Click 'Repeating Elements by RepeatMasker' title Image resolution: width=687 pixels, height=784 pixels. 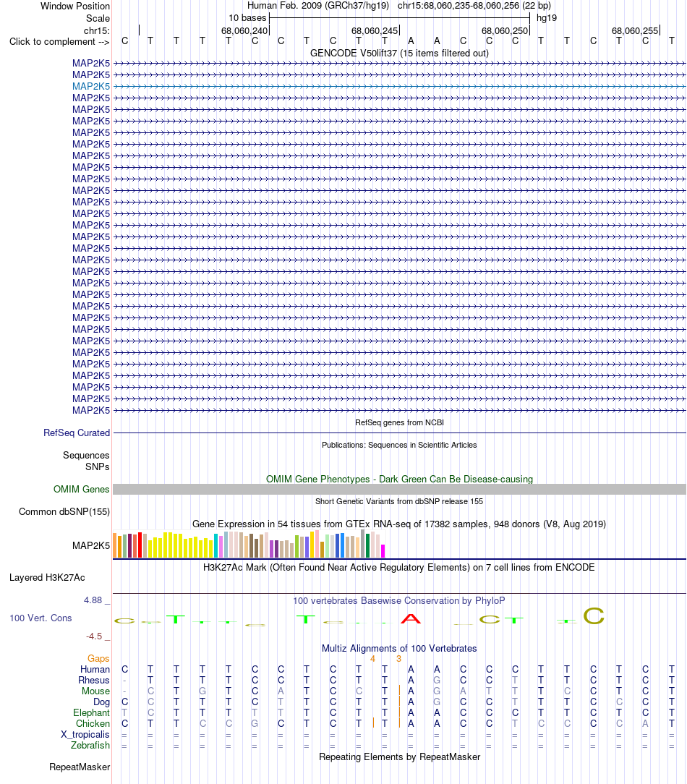399,757
